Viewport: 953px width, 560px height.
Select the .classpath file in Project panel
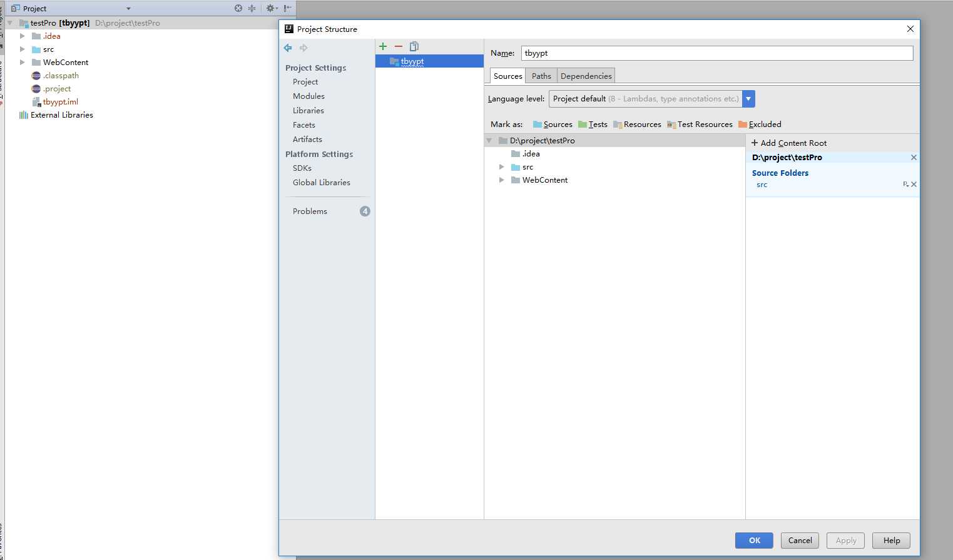point(61,76)
